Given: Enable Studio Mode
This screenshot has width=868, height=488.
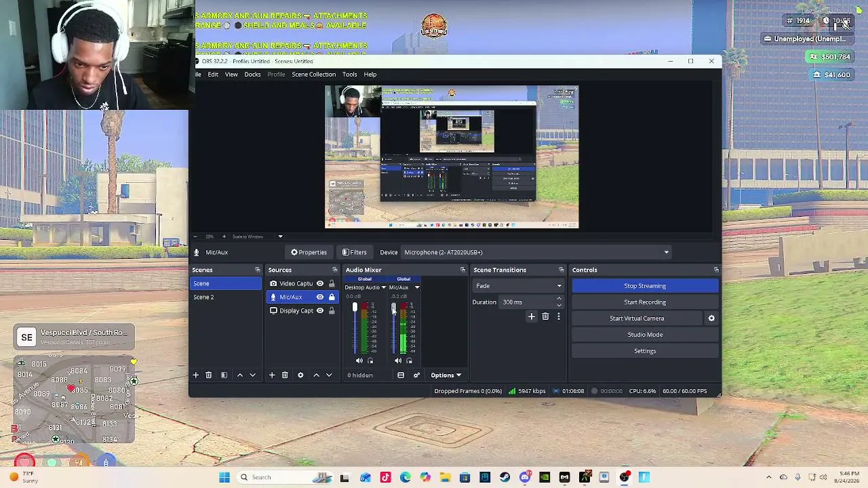Looking at the screenshot, I should [645, 335].
